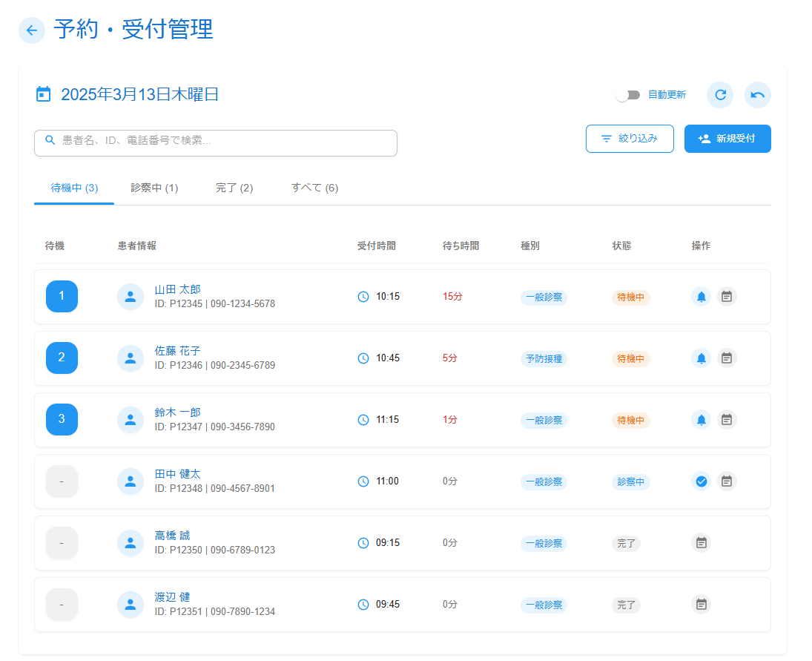Call 鈴木 一郎 with bell icon
Viewport: 812px width, 661px height.
[x=702, y=420]
